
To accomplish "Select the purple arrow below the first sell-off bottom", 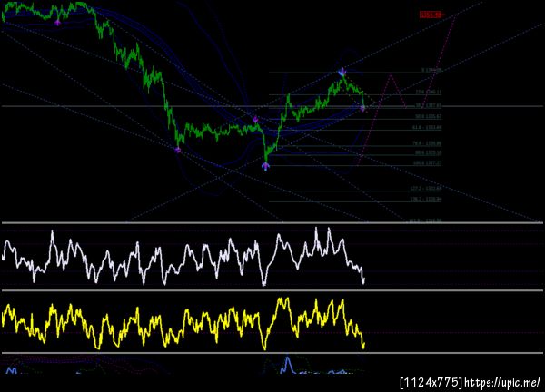I will [178, 150].
